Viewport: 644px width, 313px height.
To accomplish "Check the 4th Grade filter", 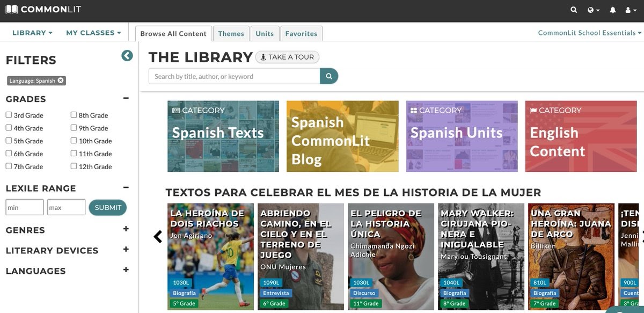I will coord(9,128).
